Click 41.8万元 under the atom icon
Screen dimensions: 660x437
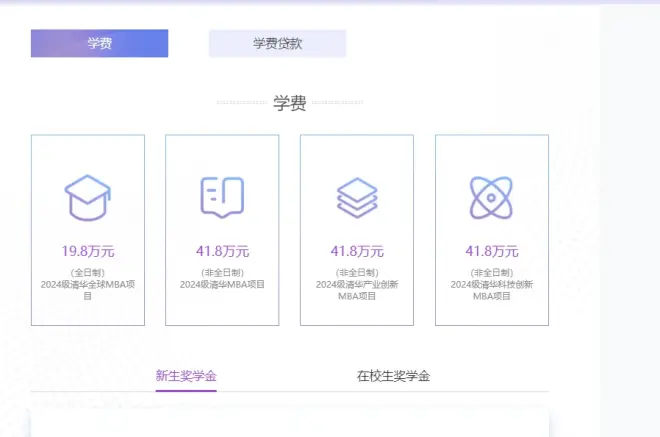491,251
